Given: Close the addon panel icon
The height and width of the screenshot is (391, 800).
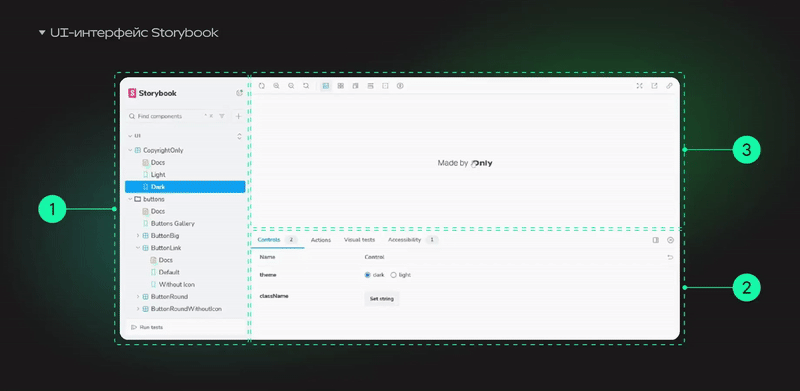Looking at the screenshot, I should click(x=670, y=240).
